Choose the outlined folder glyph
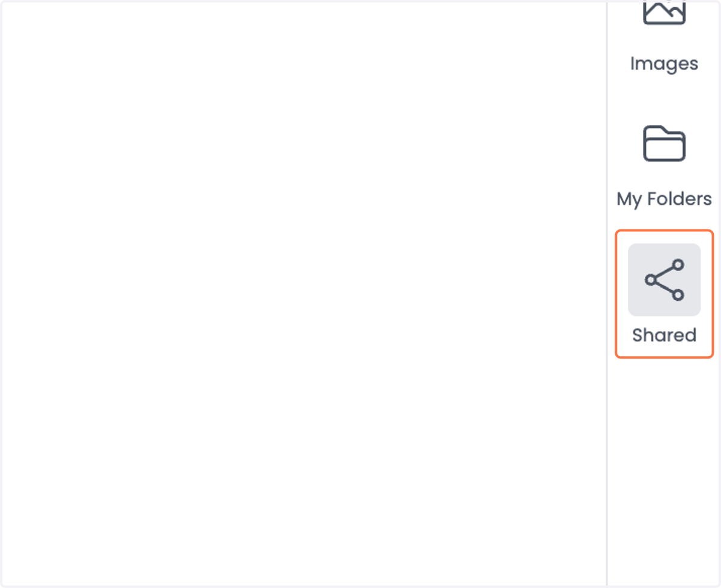721x588 pixels. tap(664, 143)
